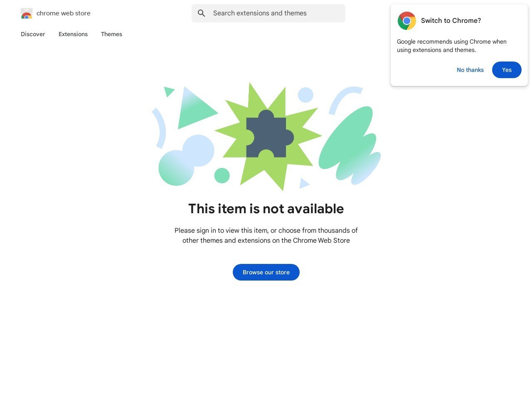Open the Discover tab
The width and height of the screenshot is (532, 399).
click(33, 34)
